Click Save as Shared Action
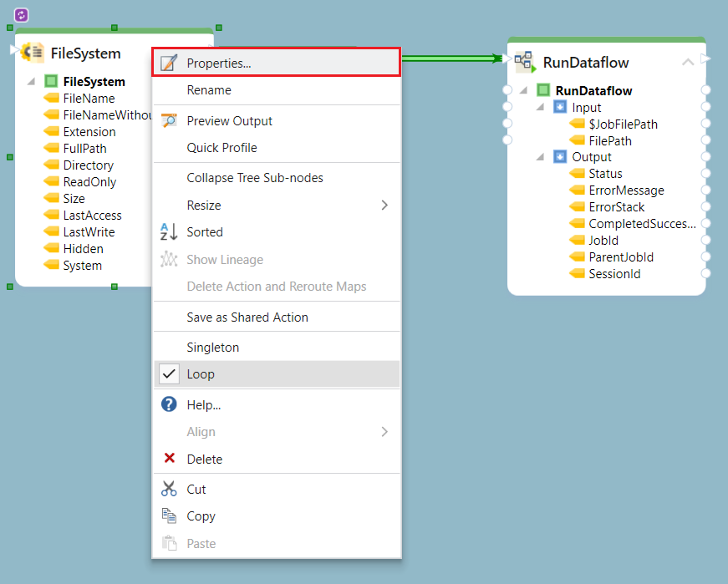This screenshot has width=728, height=584. coord(247,317)
